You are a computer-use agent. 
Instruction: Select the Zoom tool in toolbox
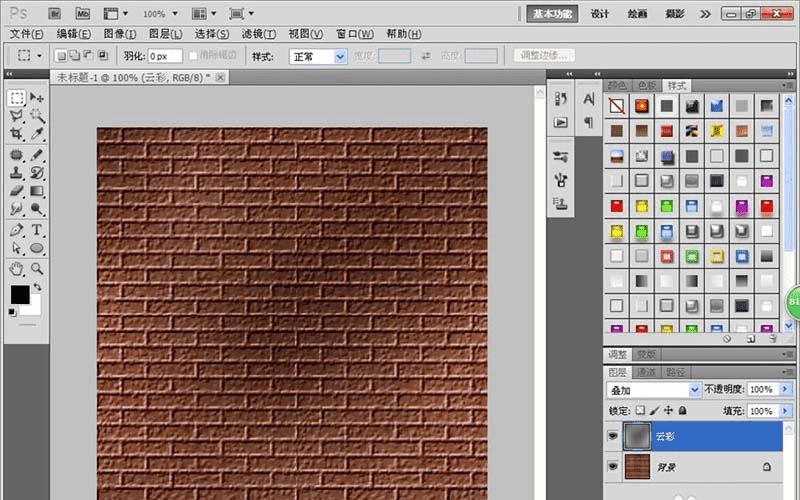pos(37,268)
